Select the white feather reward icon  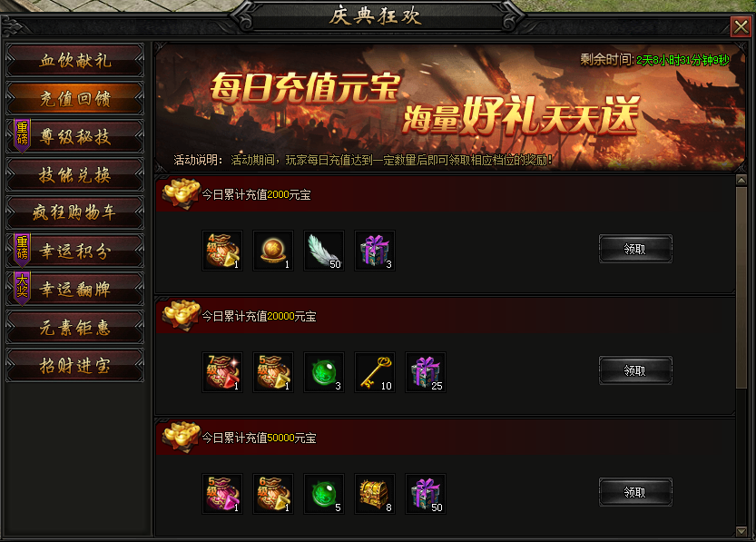pos(324,251)
